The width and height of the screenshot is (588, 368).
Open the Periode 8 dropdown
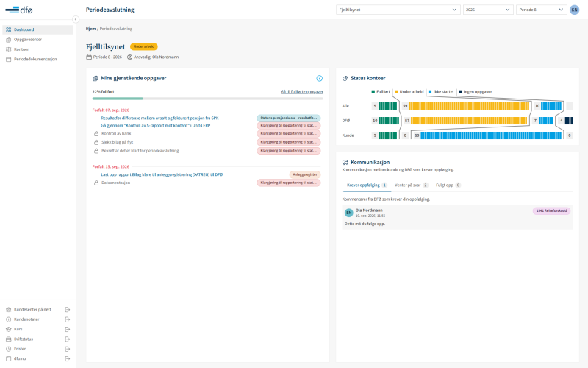pos(541,10)
